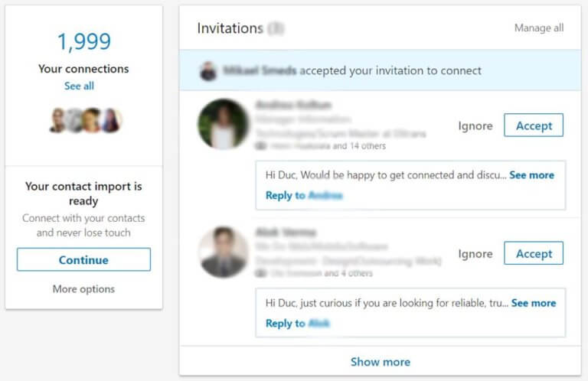This screenshot has height=381, width=588.
Task: Accept the second invitation
Action: pos(534,253)
